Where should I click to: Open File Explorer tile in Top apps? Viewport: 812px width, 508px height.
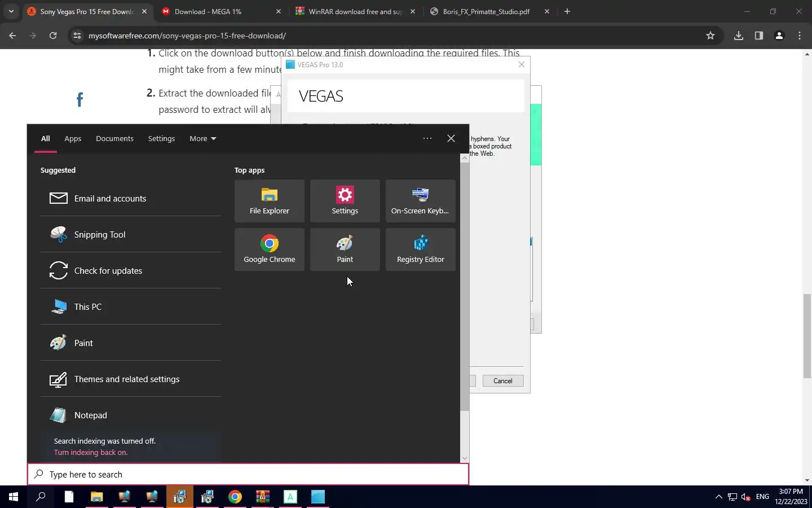(270, 201)
